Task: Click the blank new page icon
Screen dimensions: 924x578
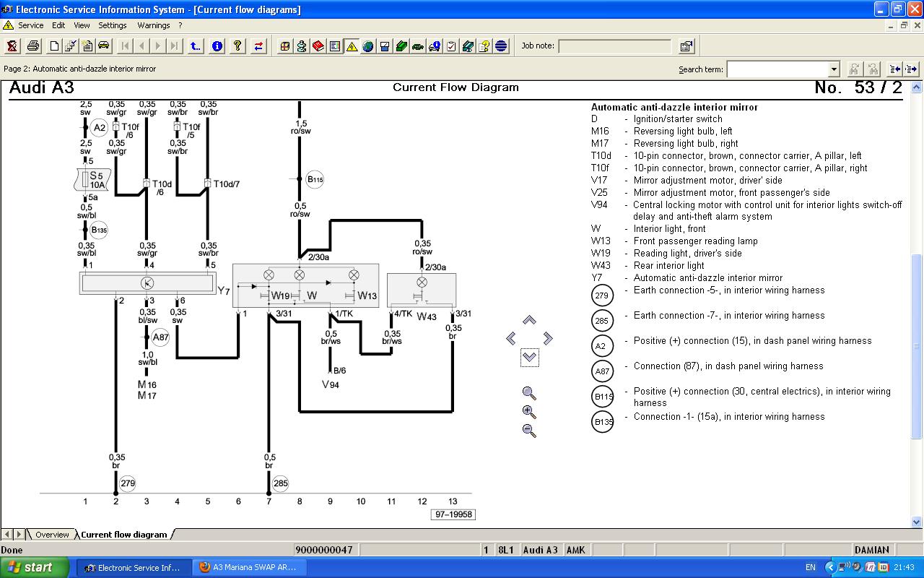Action: pos(54,46)
